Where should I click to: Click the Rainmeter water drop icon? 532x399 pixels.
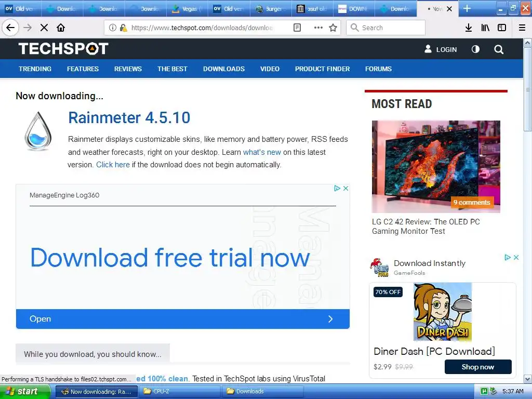(x=38, y=131)
